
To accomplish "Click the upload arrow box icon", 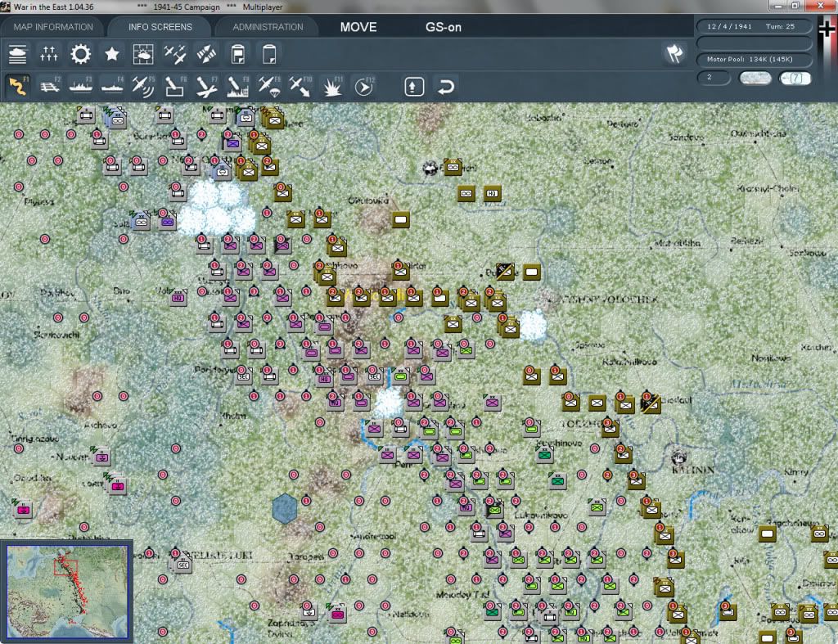I will pyautogui.click(x=413, y=87).
